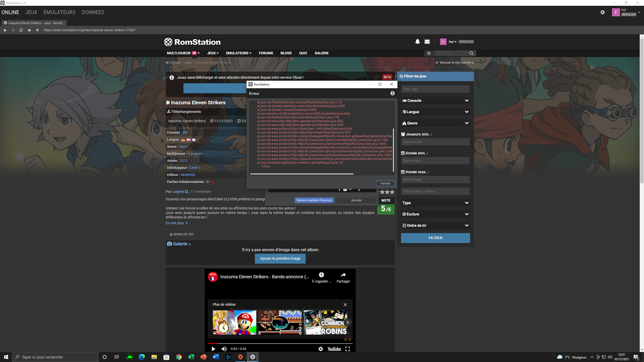Mute the YouTube video volume
644x362 pixels.
[x=224, y=349]
